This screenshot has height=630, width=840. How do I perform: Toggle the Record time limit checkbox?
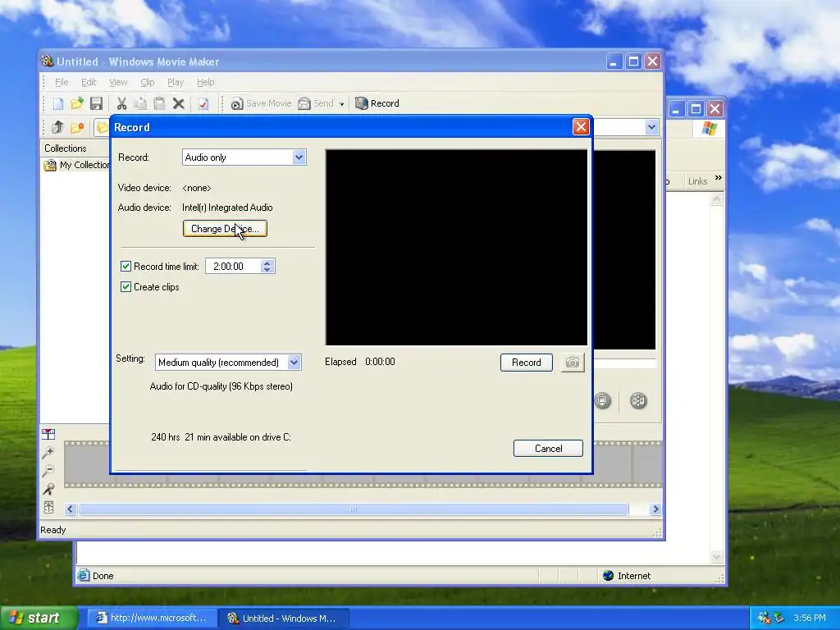coord(126,267)
